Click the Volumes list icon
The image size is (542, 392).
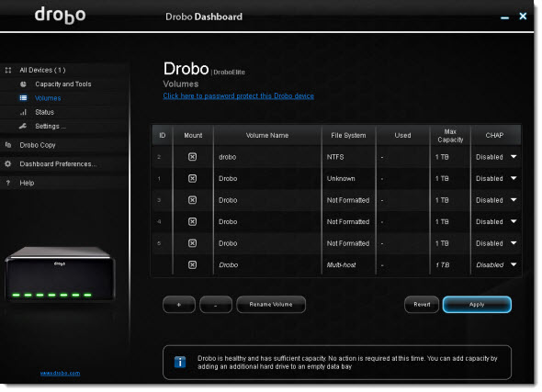23,98
